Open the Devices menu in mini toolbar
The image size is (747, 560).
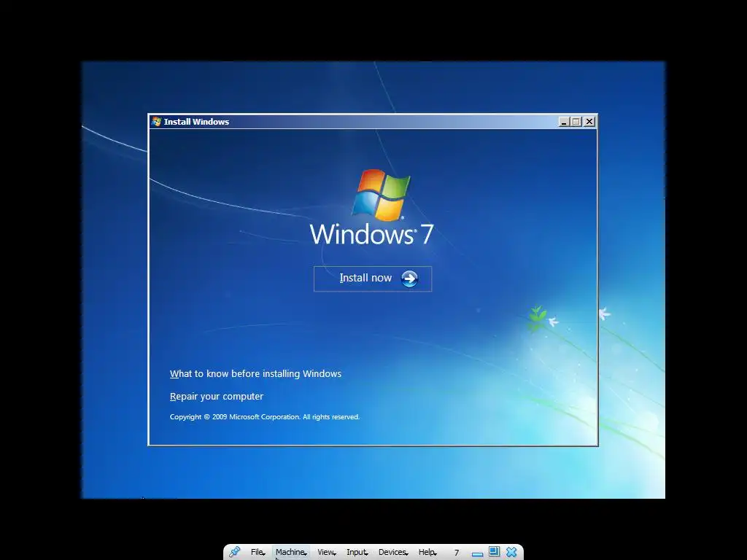pyautogui.click(x=393, y=552)
